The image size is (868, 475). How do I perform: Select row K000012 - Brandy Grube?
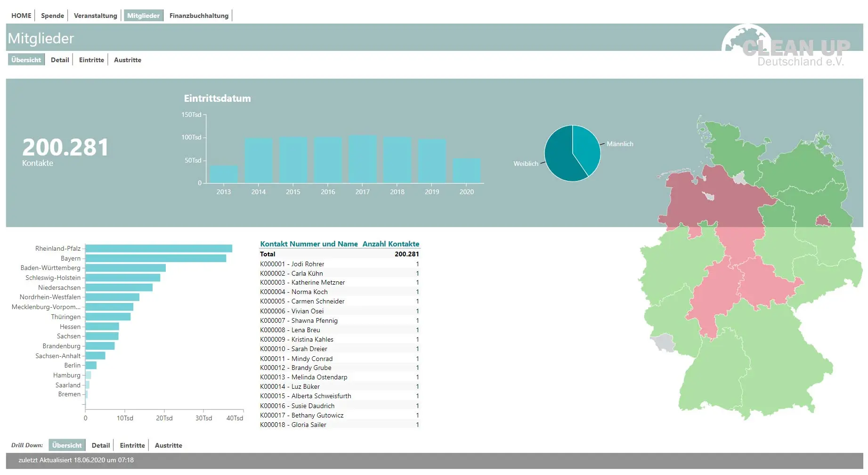point(340,368)
